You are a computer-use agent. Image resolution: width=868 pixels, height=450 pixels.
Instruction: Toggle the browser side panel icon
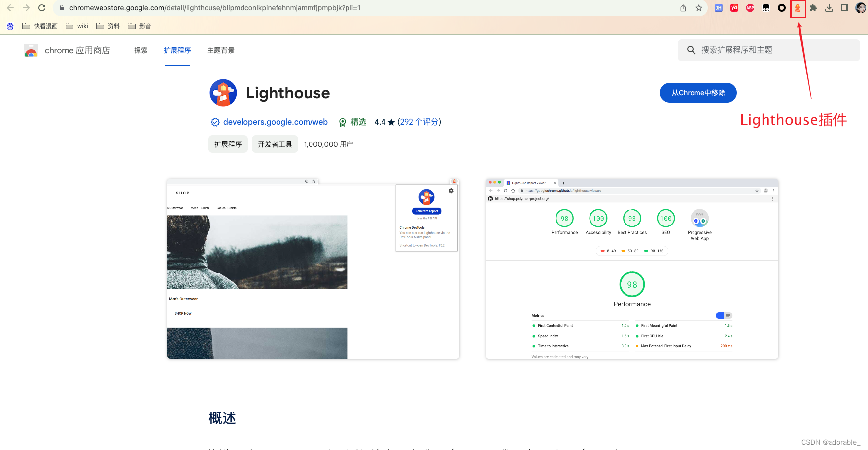point(845,8)
